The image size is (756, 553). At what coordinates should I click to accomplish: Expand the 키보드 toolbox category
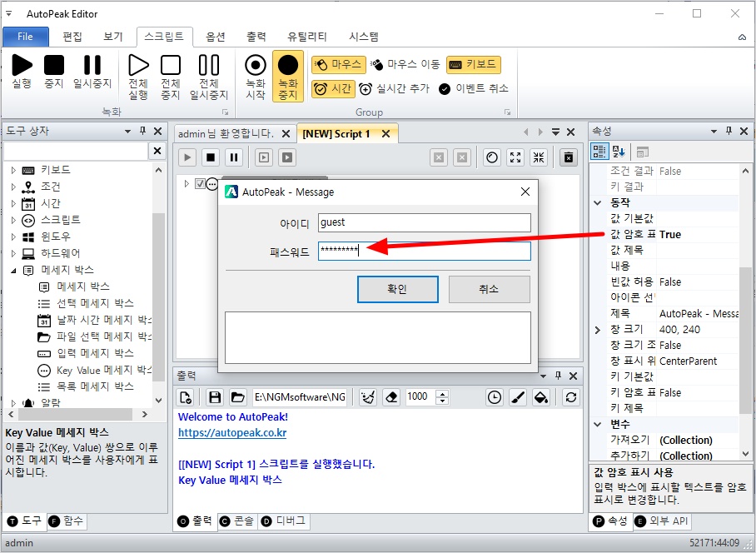coord(13,170)
